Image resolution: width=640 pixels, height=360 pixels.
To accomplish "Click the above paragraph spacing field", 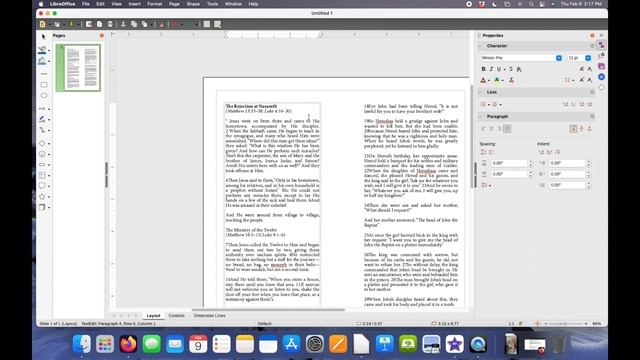I will [x=509, y=163].
